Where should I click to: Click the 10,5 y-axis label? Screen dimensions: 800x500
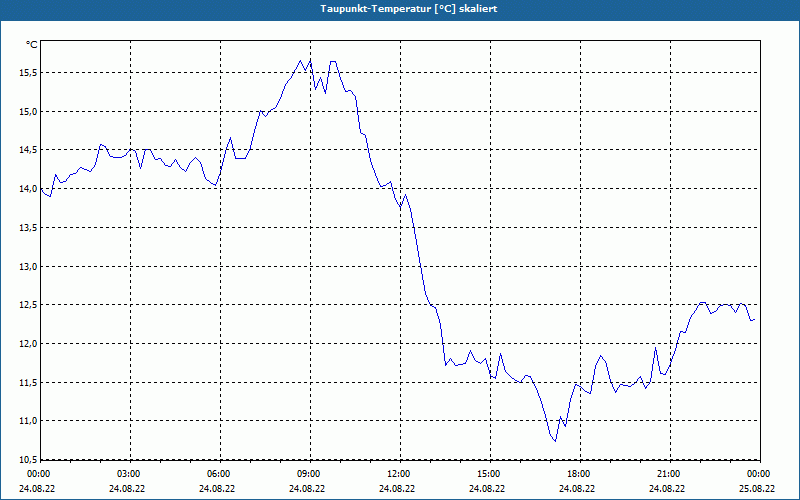pos(28,460)
